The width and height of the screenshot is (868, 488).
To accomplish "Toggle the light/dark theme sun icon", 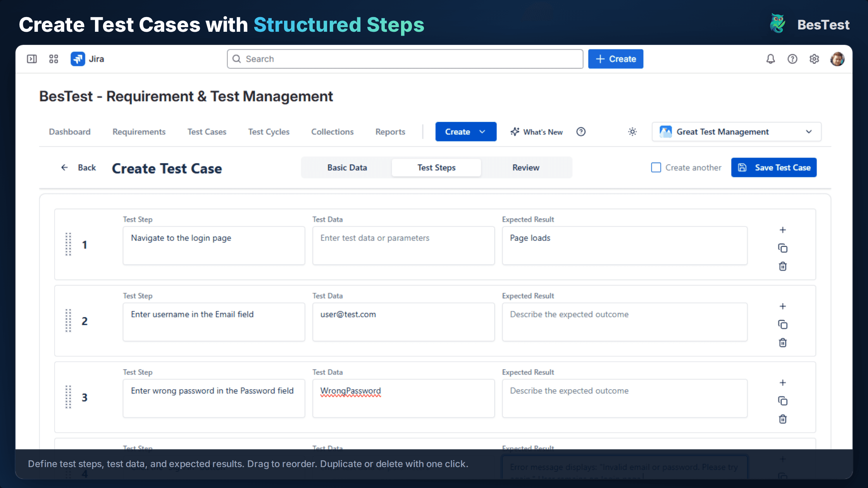I will (x=632, y=132).
